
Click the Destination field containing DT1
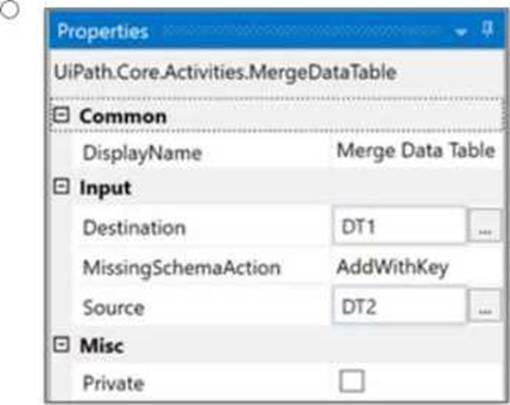399,226
